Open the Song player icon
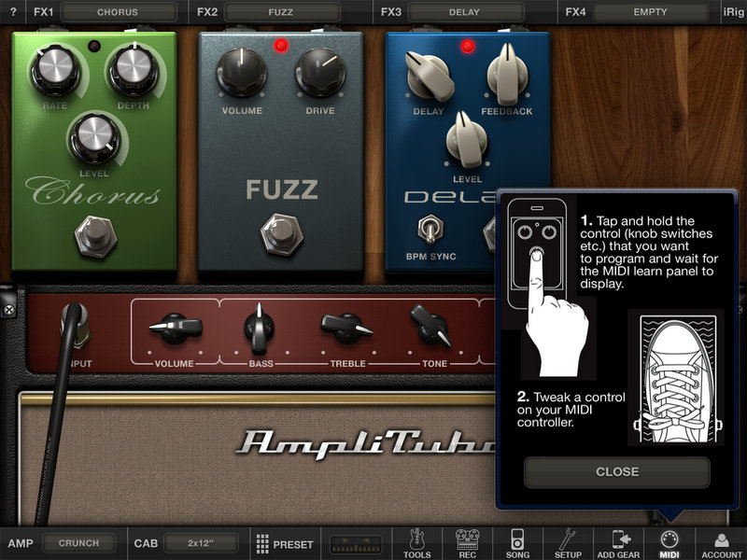The height and width of the screenshot is (560, 747). point(517,543)
